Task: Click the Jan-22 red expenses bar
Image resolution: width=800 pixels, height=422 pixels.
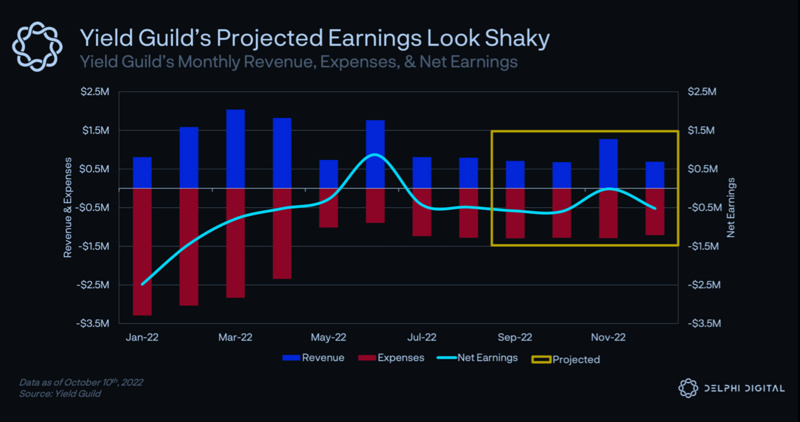Action: point(143,251)
